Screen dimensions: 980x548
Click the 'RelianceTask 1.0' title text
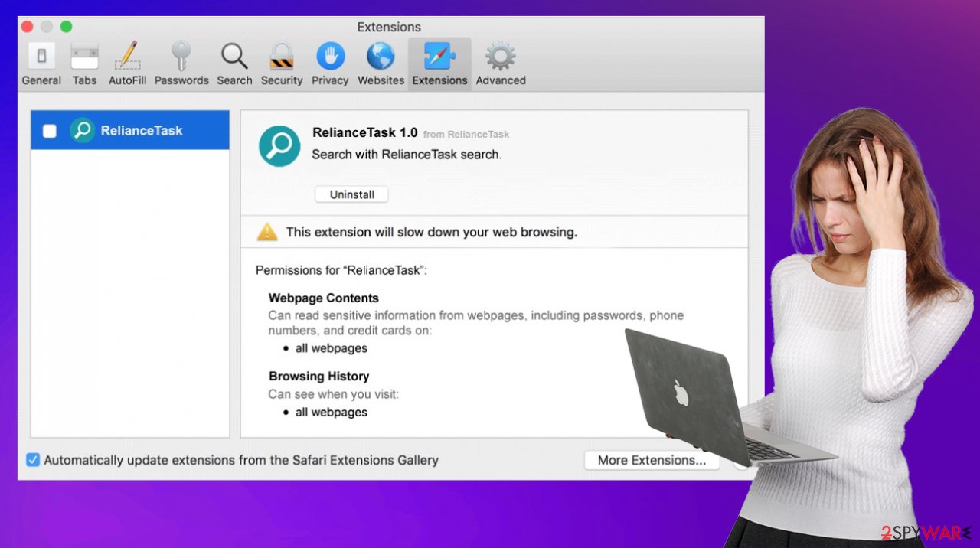pos(364,132)
